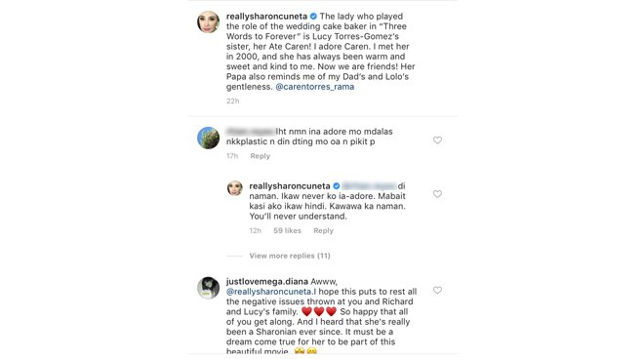Viewport: 644px width, 359px height.
Task: Like the blurred user's comment about plastic
Action: [437, 140]
